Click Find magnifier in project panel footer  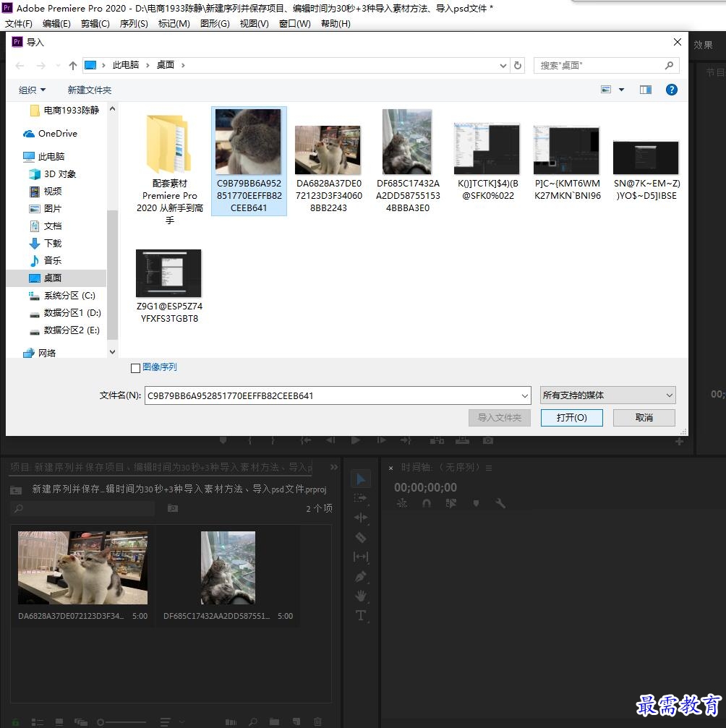tap(252, 722)
